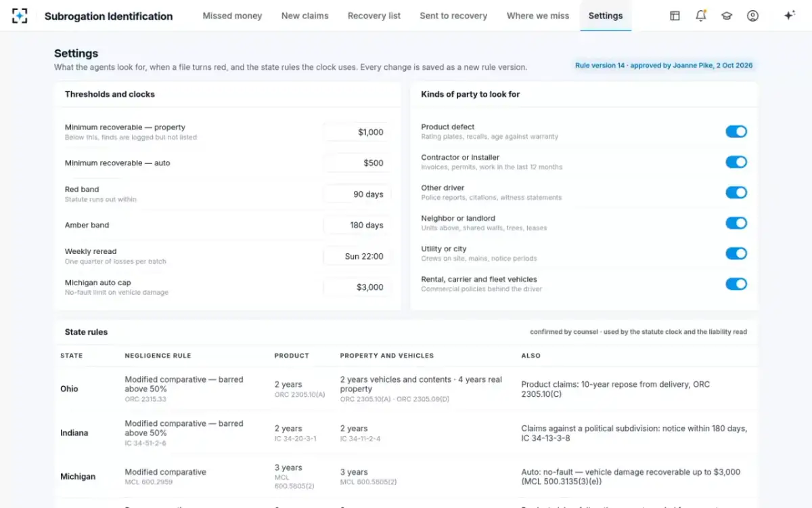
Task: Edit the minimum recoverable auto amount
Action: [357, 163]
